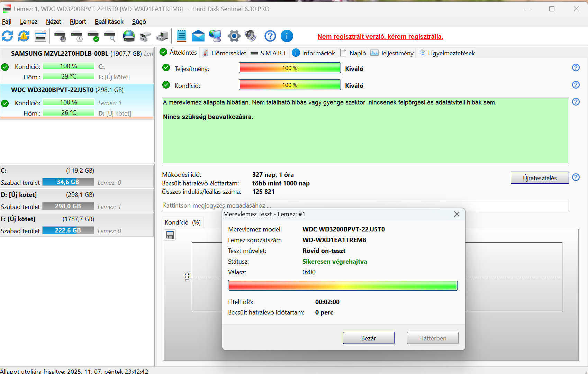Click the loudspeaker toolbar icon
The width and height of the screenshot is (588, 374).
click(x=251, y=36)
